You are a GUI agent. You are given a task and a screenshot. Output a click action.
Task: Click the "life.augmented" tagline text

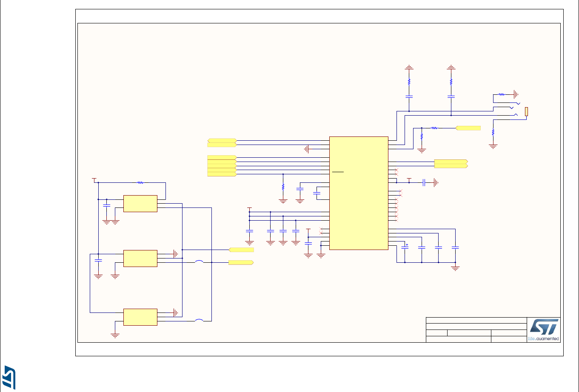(543, 339)
